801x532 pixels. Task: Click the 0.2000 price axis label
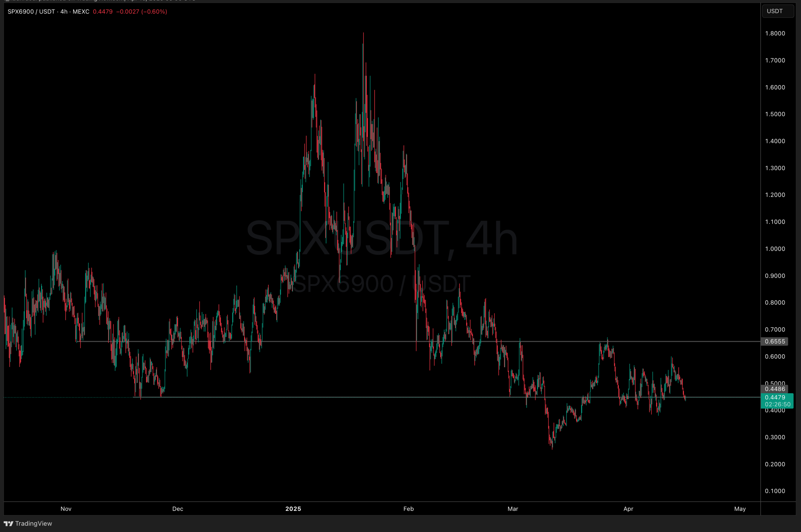point(775,464)
